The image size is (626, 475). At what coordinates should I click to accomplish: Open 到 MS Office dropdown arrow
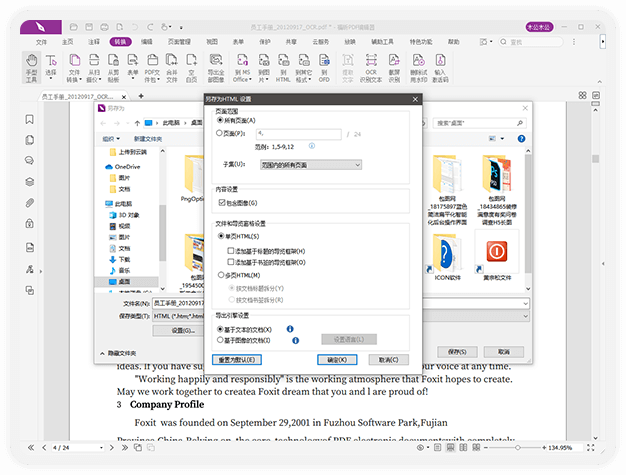pos(250,80)
